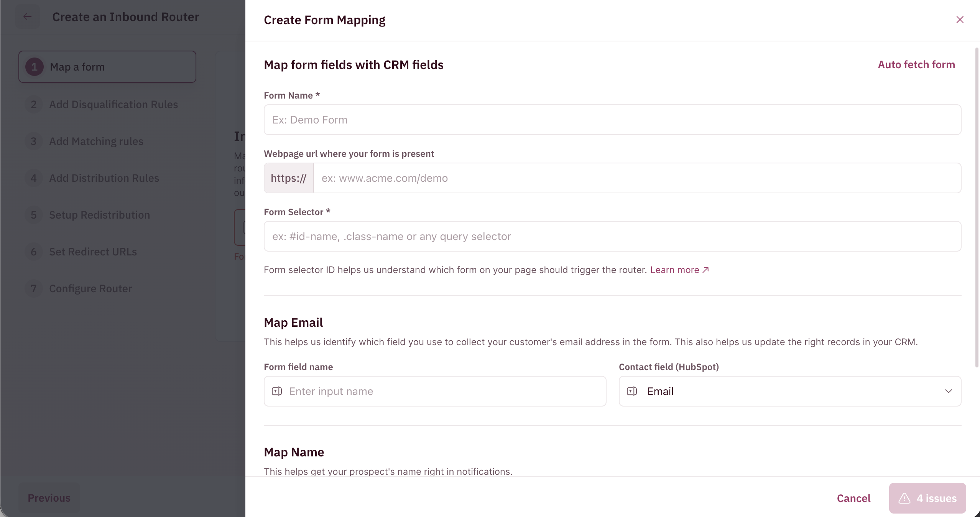980x517 pixels.
Task: Click the Form Selector input field
Action: point(612,236)
